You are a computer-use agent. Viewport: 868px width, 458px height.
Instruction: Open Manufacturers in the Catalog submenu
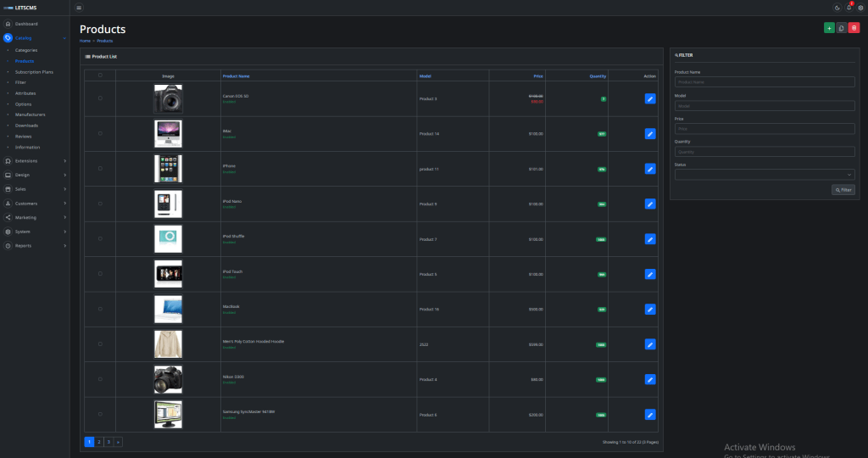(x=30, y=114)
